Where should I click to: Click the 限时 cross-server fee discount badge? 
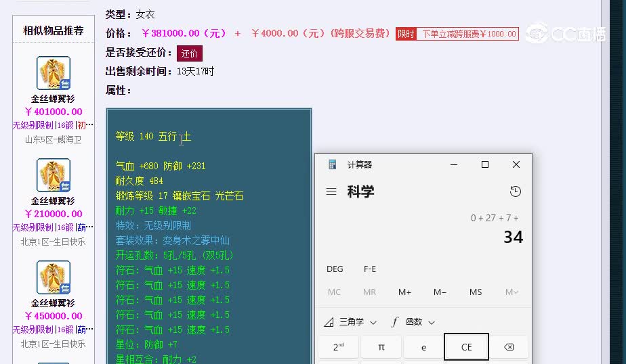tap(457, 34)
